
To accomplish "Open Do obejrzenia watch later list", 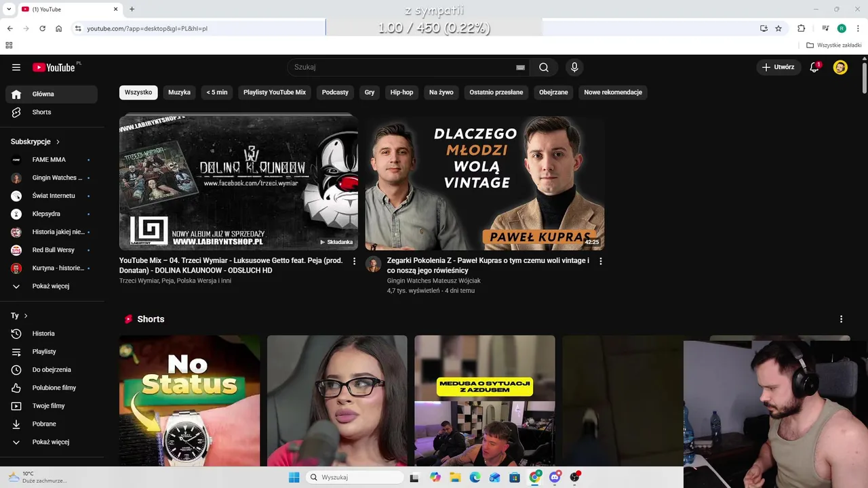I will (52, 369).
